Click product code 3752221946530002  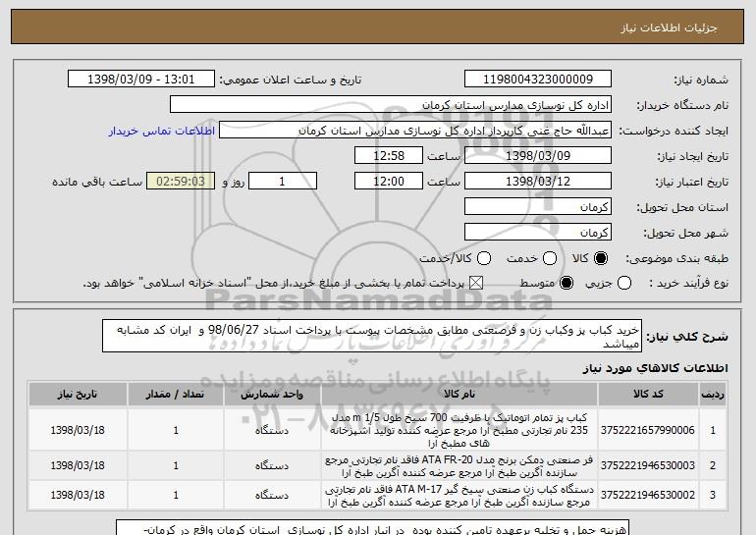648,495
